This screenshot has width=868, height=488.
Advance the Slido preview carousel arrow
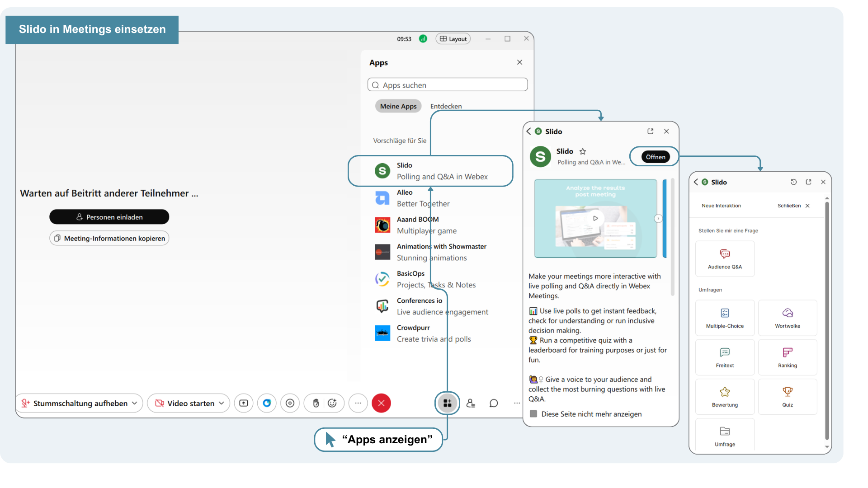coord(658,218)
